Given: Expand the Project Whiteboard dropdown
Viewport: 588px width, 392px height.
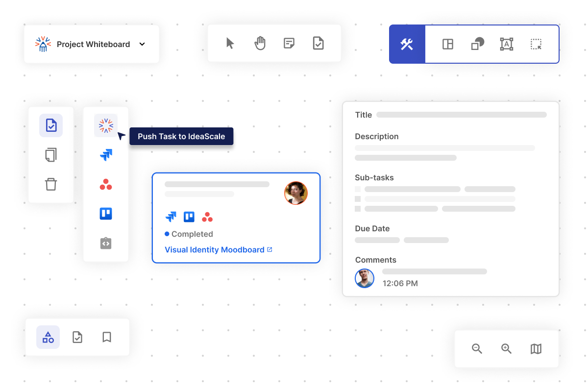Looking at the screenshot, I should (142, 44).
